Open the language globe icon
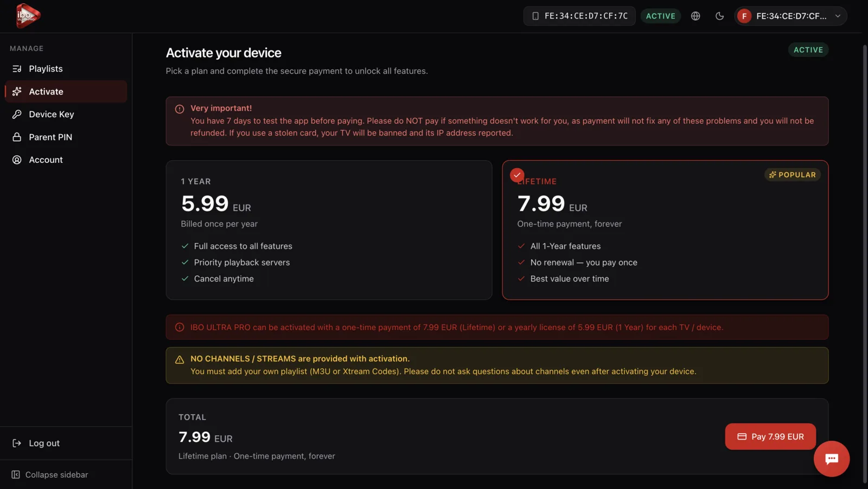This screenshot has width=868, height=489. point(695,16)
